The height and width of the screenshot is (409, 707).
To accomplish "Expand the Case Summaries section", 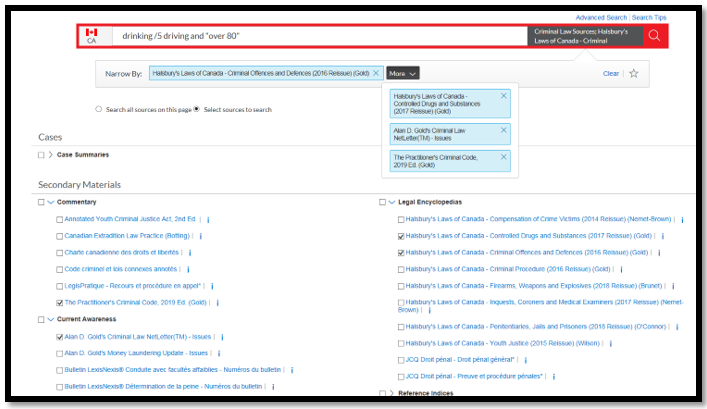I will (51, 155).
